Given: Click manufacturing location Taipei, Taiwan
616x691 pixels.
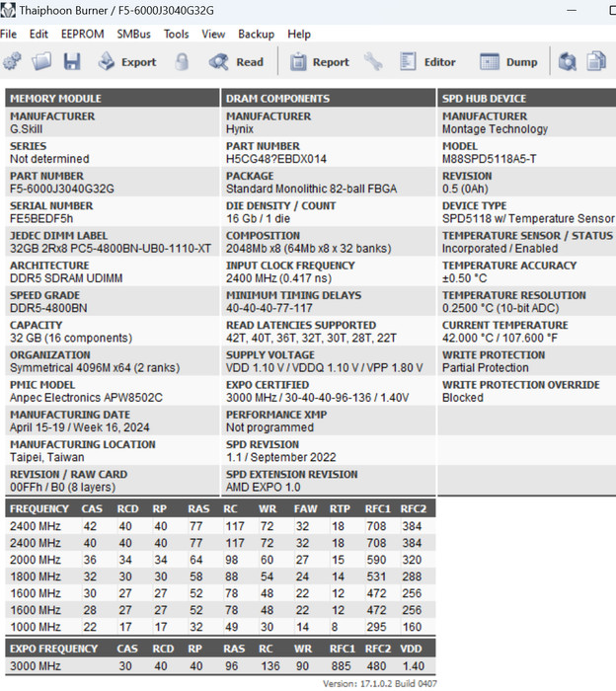Looking at the screenshot, I should (46, 457).
